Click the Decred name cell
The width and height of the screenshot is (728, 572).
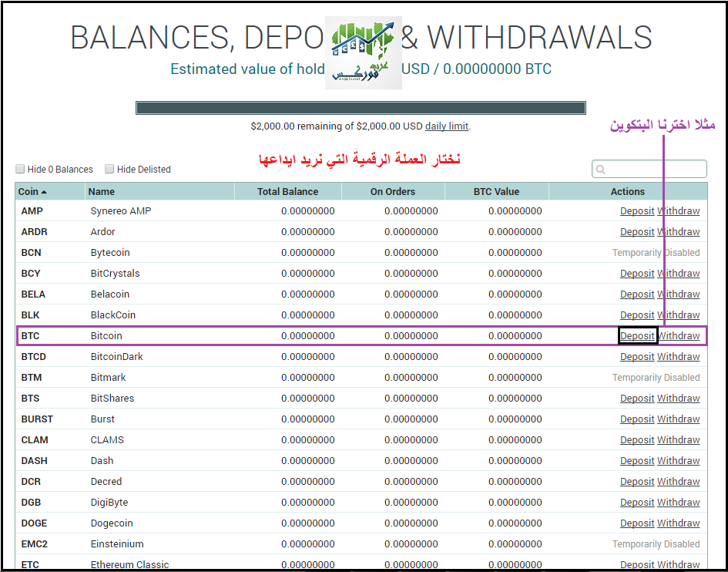(106, 481)
